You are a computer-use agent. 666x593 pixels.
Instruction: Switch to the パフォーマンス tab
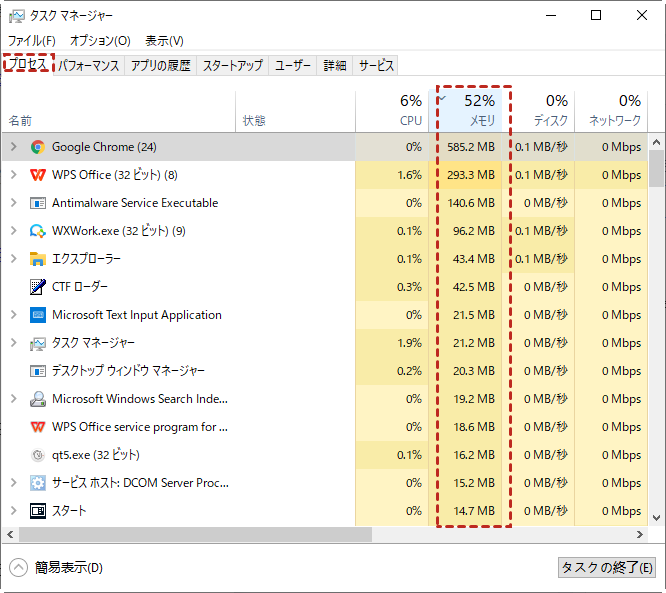(89, 65)
